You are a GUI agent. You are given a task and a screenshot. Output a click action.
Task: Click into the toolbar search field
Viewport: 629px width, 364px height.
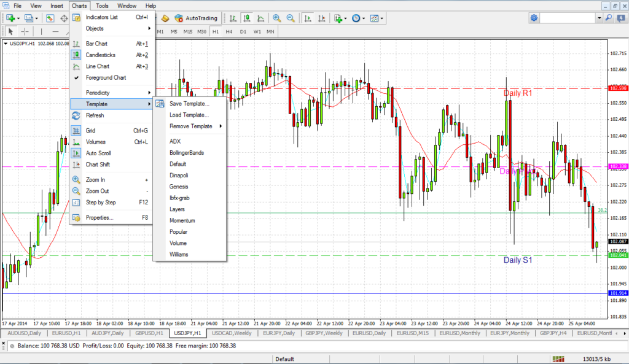[x=568, y=18]
